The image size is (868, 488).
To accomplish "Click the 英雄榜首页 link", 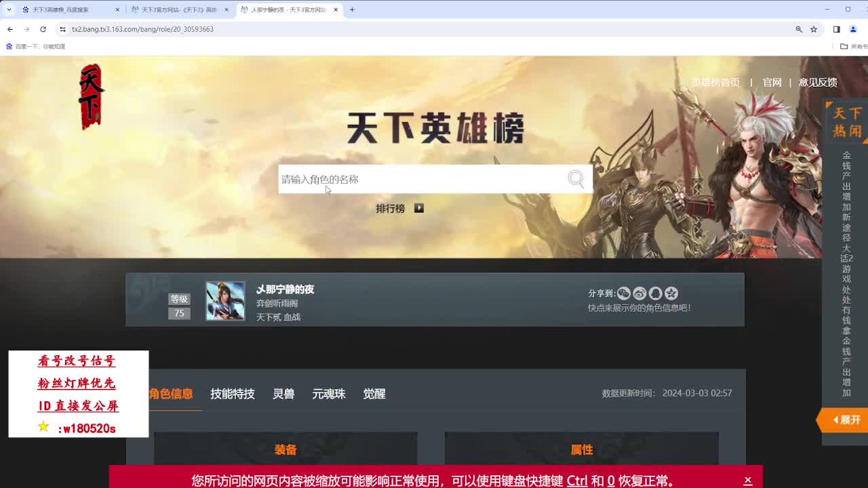I will coord(715,82).
